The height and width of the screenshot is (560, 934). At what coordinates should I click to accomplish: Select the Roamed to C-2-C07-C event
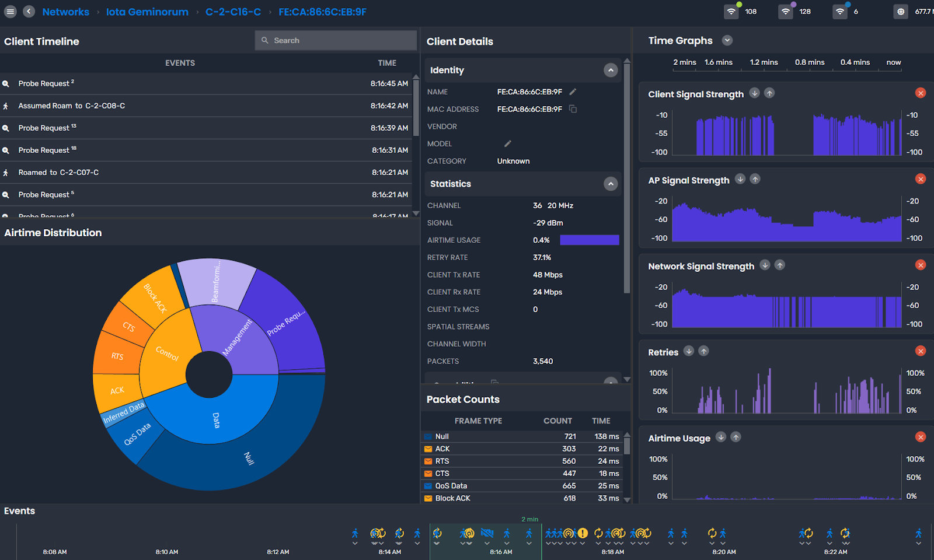[x=207, y=172]
